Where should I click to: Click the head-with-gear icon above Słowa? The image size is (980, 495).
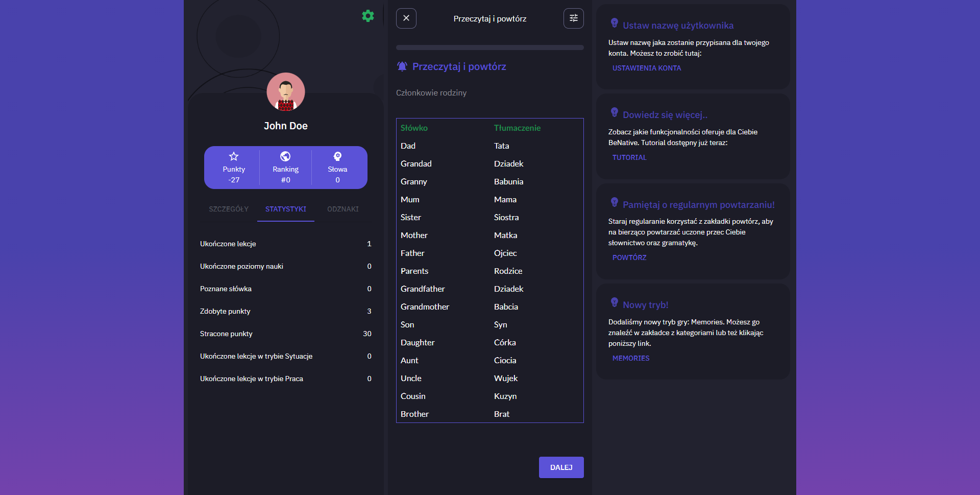(338, 156)
